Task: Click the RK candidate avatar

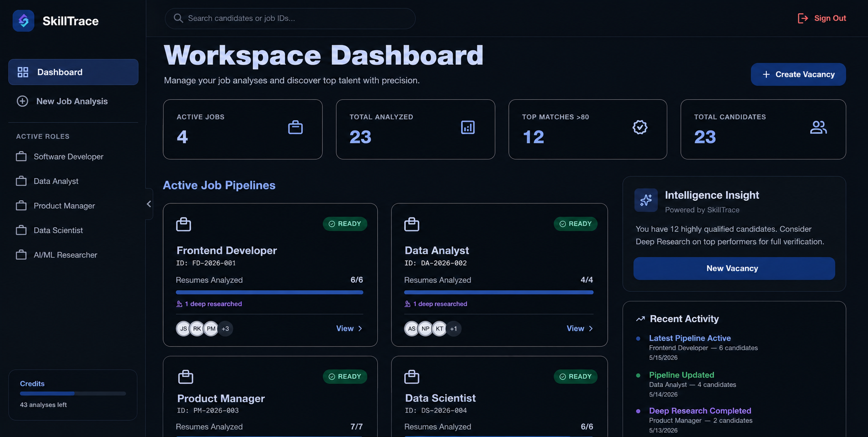Action: pos(197,328)
